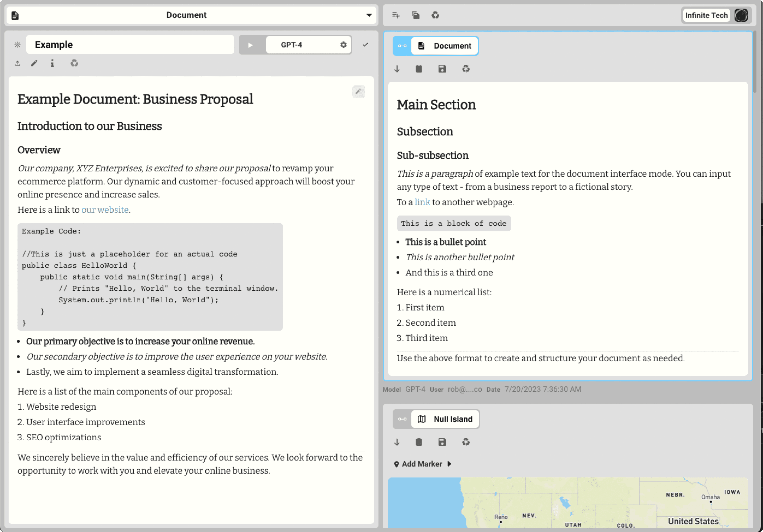This screenshot has height=532, width=763.
Task: Click the document file icon in top bar
Action: [15, 15]
